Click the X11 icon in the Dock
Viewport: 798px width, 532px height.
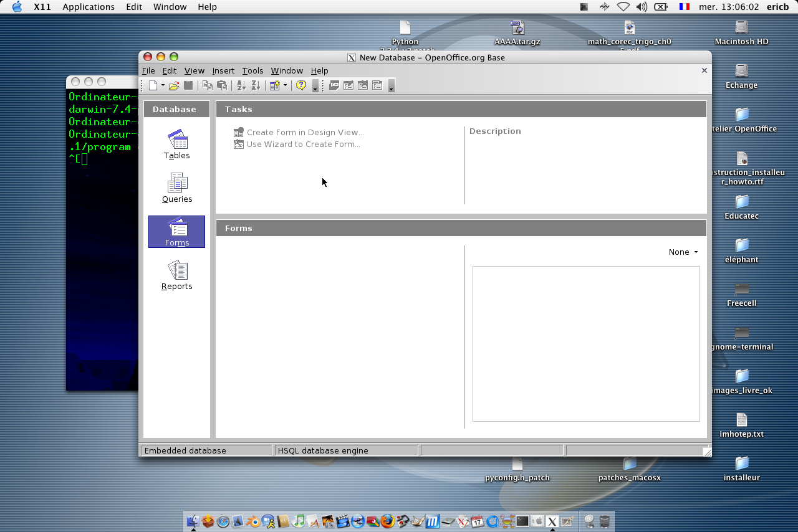coord(552,521)
